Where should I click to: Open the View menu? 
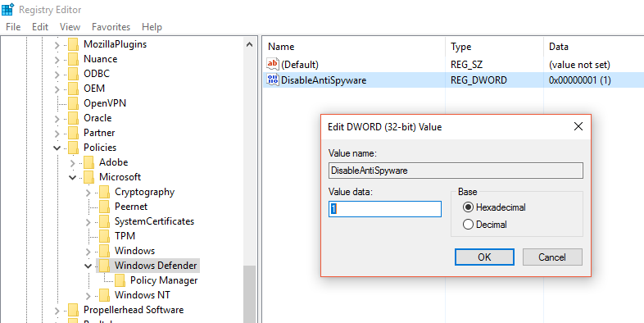point(70,27)
